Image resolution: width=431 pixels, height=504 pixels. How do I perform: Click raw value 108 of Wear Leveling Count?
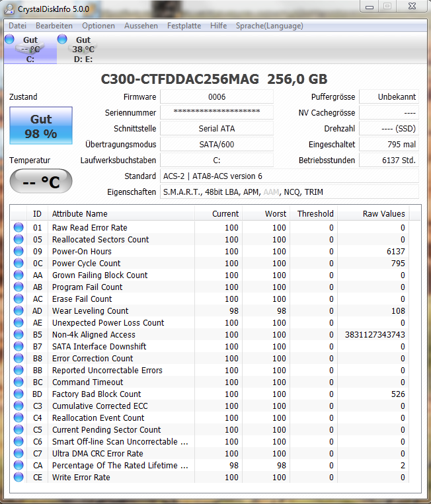[398, 311]
